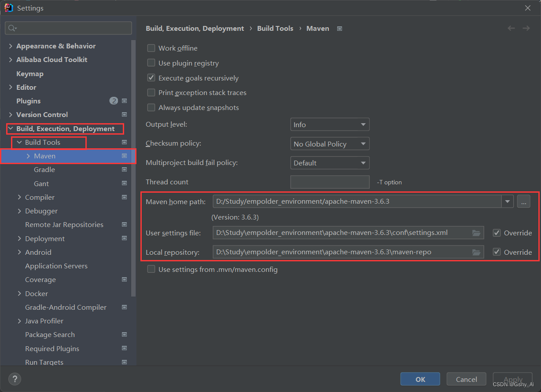Uncheck Execute goals recursively
This screenshot has width=541, height=392.
151,78
